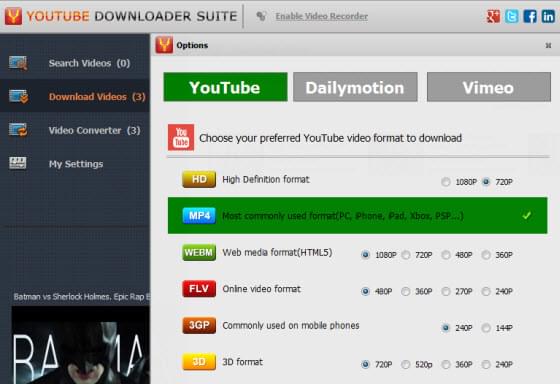Set 3D format to 240P

[x=486, y=364]
